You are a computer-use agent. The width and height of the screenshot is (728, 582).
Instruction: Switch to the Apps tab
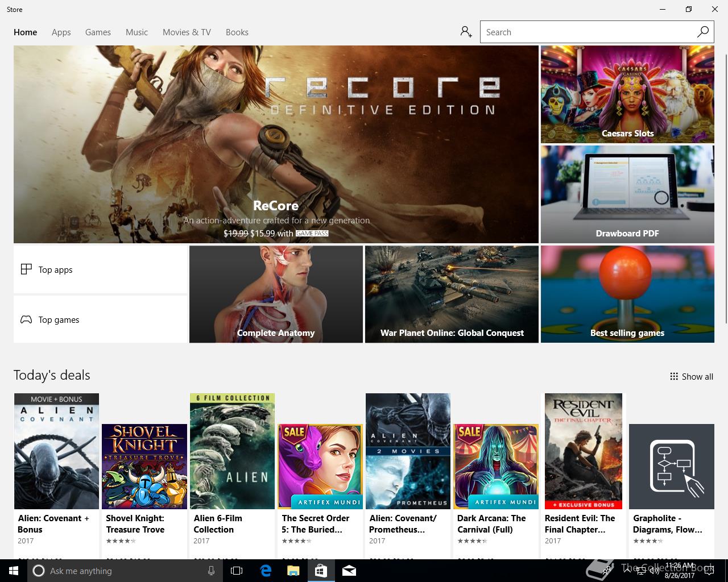(x=61, y=32)
